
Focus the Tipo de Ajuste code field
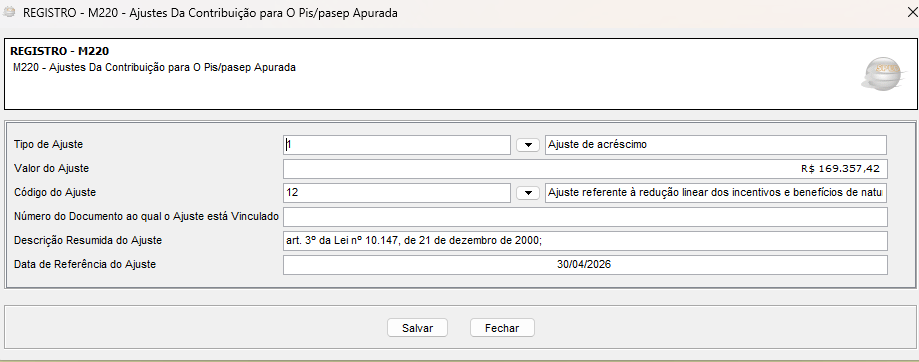[x=397, y=145]
